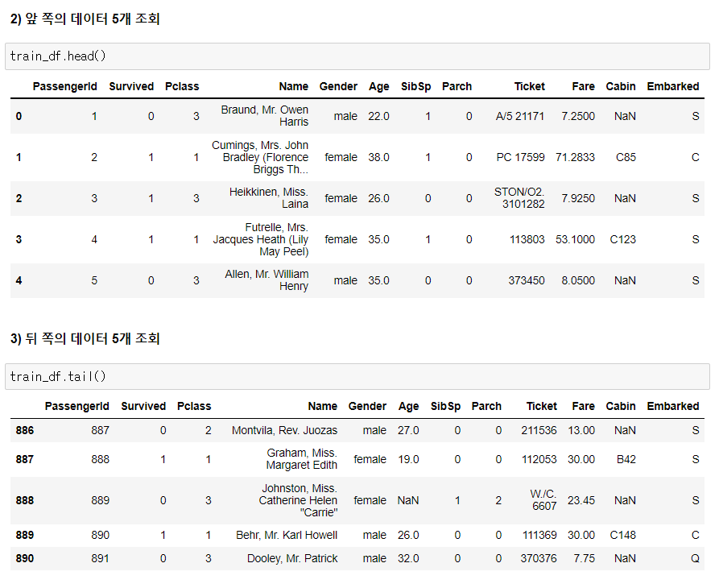Click the train_df.tail() code cell

coord(357,376)
